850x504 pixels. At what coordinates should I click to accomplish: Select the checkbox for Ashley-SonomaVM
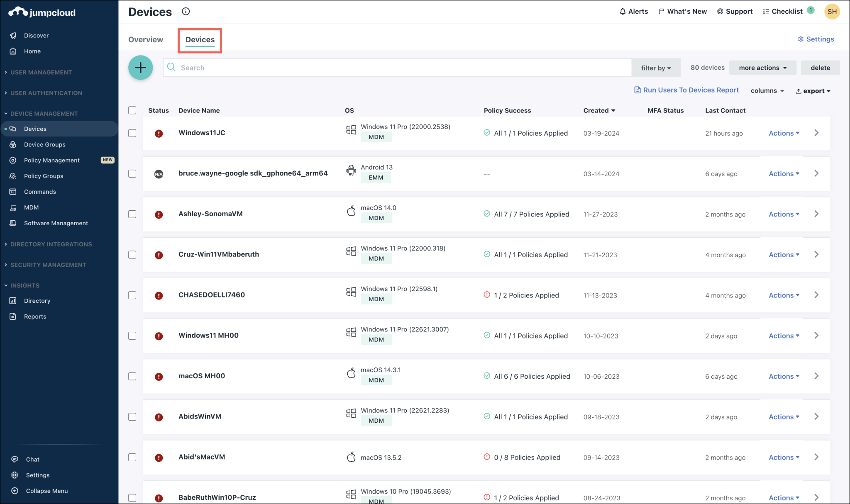pos(132,214)
